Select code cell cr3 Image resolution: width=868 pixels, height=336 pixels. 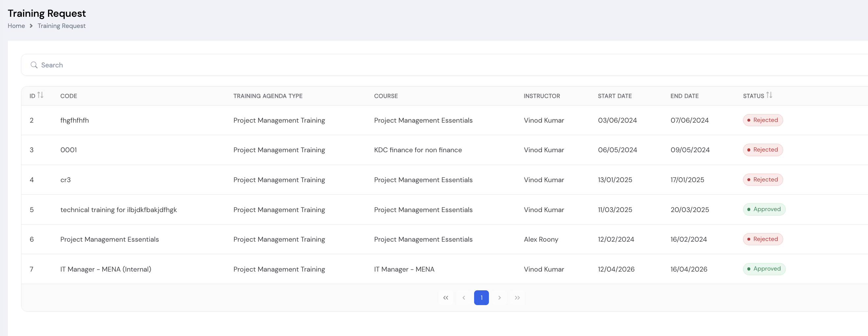tap(65, 180)
